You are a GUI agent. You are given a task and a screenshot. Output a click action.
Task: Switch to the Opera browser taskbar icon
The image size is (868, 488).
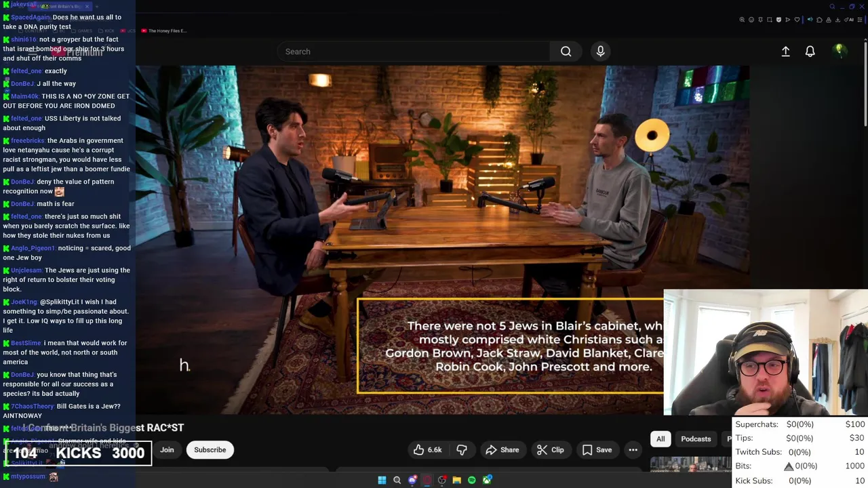tap(427, 480)
